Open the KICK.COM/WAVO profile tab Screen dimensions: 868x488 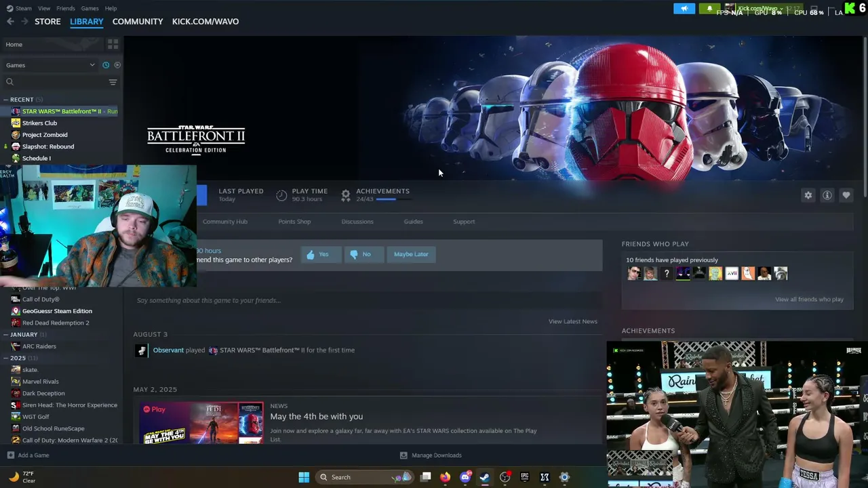point(205,22)
